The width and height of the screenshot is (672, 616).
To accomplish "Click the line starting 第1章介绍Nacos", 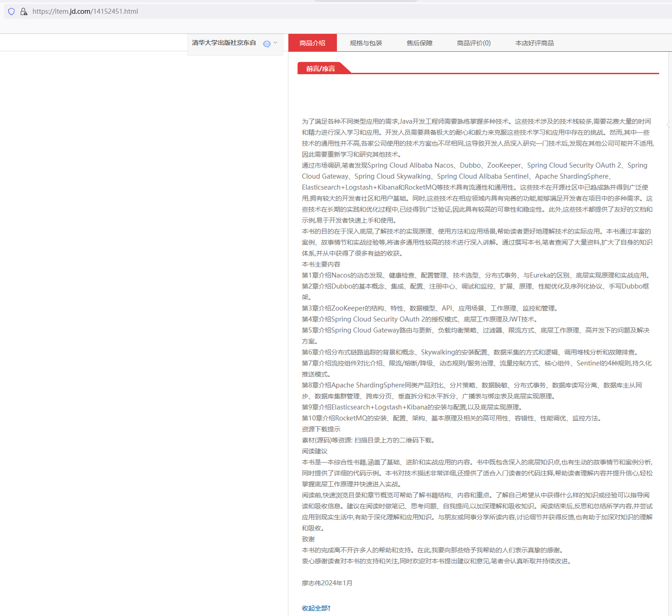I will pos(477,275).
